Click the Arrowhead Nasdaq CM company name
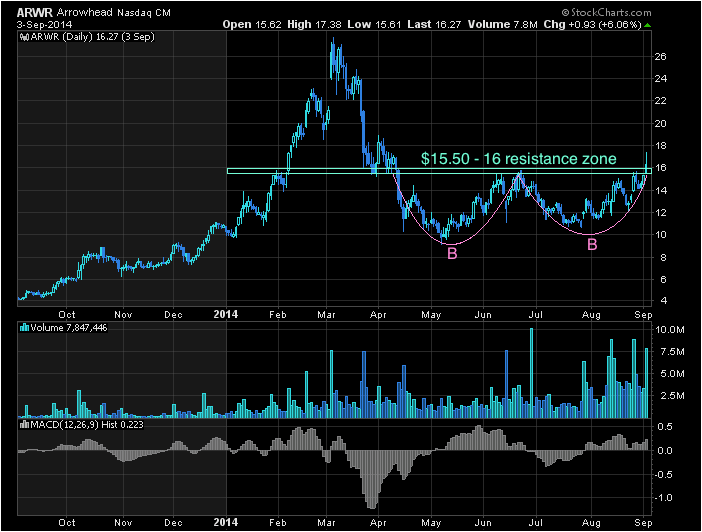The image size is (702, 532). [114, 13]
